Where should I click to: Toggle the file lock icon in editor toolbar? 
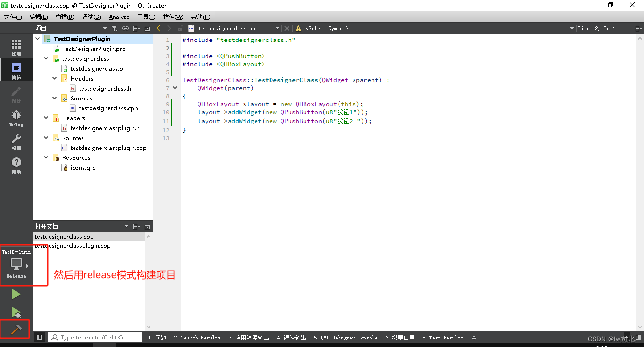point(180,28)
